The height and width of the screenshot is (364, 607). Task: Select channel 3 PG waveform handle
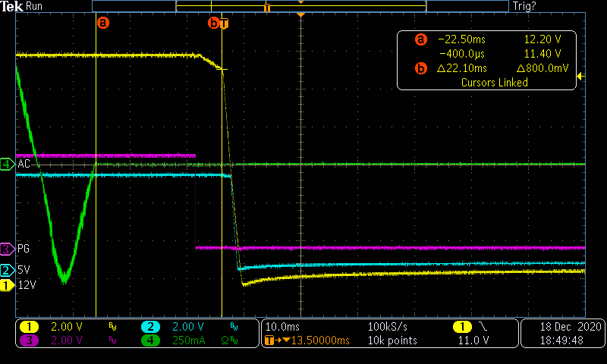(x=7, y=248)
